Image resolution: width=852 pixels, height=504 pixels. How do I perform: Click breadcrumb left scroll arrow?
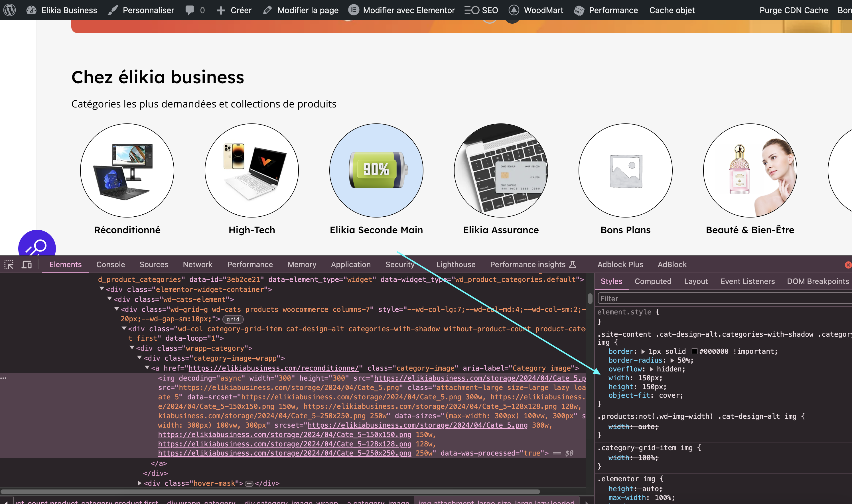pos(7,501)
